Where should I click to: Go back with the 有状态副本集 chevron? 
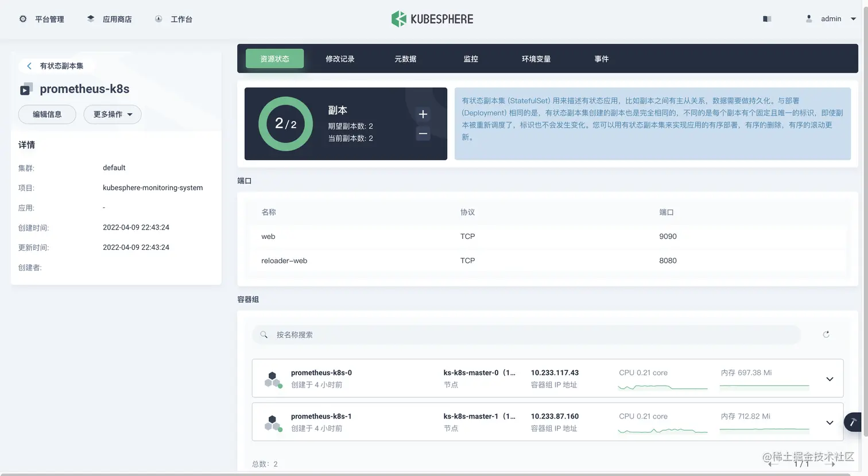(29, 66)
